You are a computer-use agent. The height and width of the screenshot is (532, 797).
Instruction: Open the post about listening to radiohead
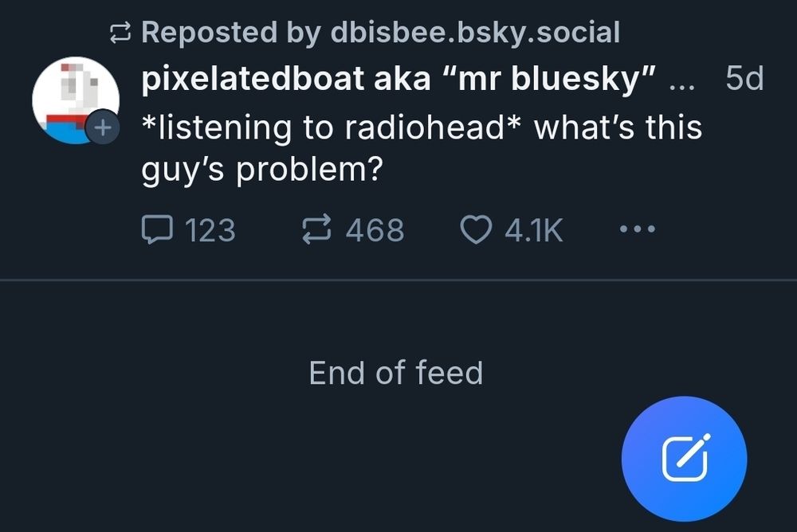click(x=422, y=127)
